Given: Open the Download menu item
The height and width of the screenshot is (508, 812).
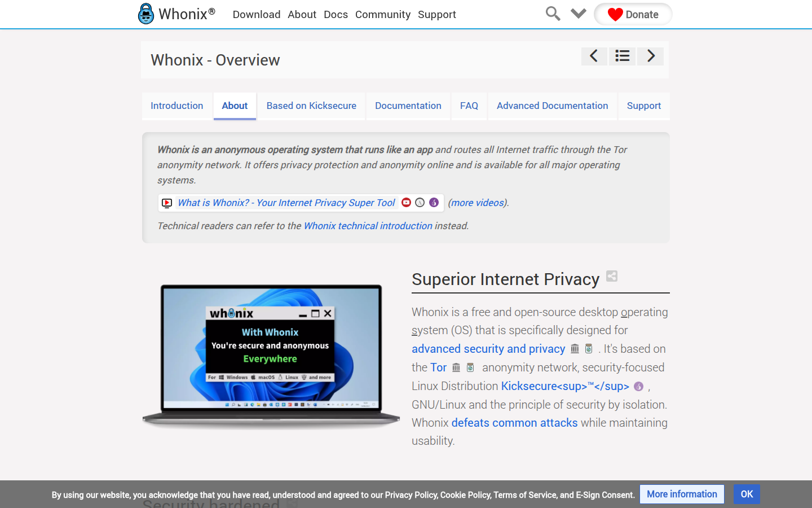Looking at the screenshot, I should pyautogui.click(x=257, y=15).
